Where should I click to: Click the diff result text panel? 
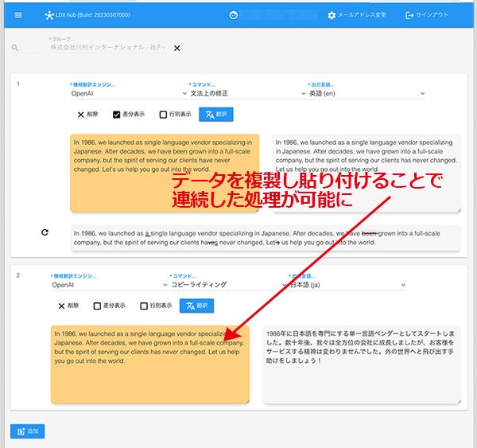pyautogui.click(x=266, y=238)
